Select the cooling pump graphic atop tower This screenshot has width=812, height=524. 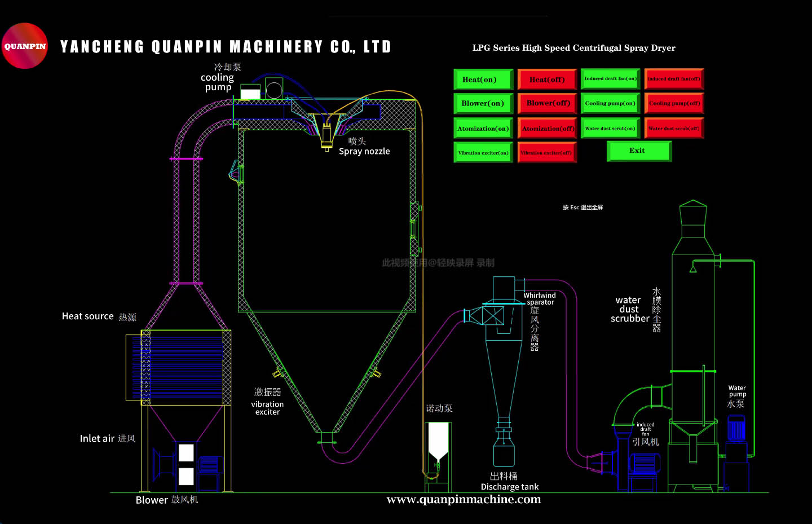click(262, 90)
